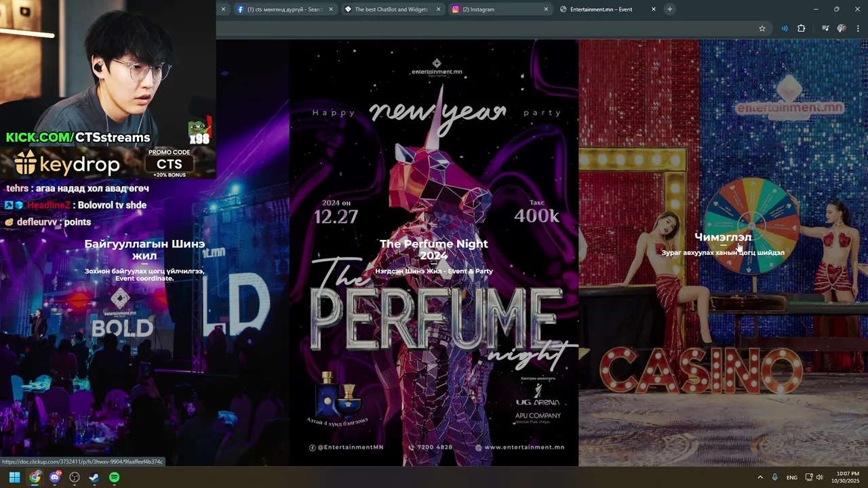Open Discord from the taskbar
The width and height of the screenshot is (868, 488).
pyautogui.click(x=55, y=477)
